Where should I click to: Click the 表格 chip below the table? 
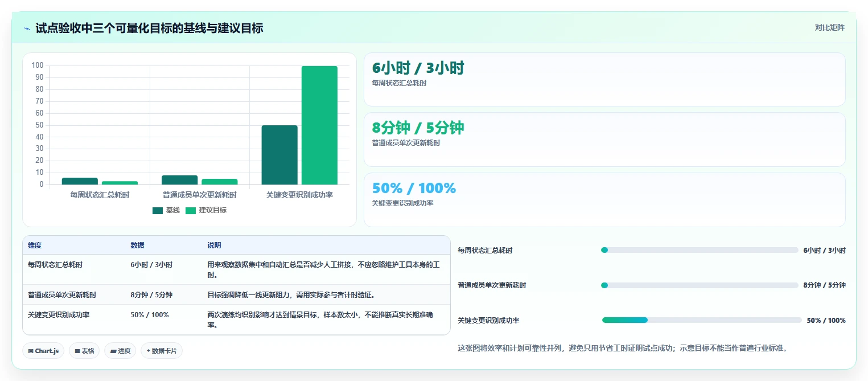85,351
